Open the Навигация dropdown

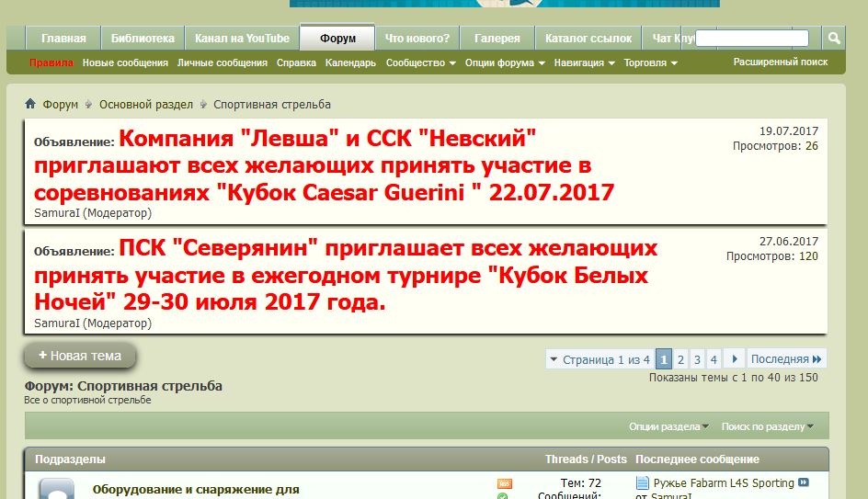pyautogui.click(x=584, y=63)
